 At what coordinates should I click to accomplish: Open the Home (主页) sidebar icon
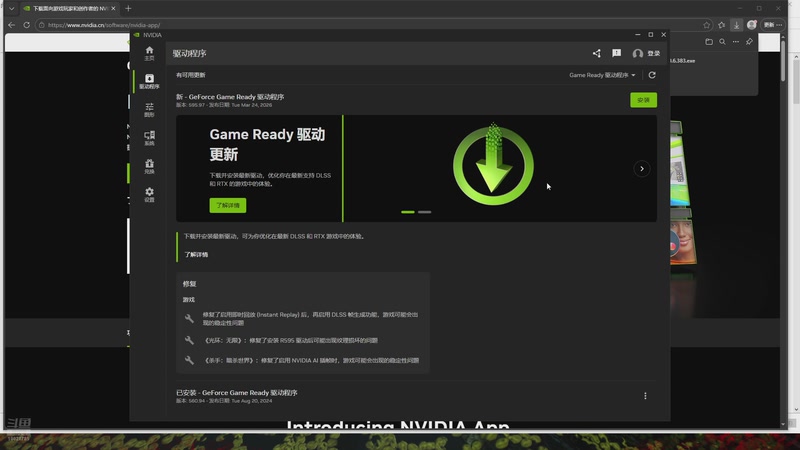(x=149, y=53)
